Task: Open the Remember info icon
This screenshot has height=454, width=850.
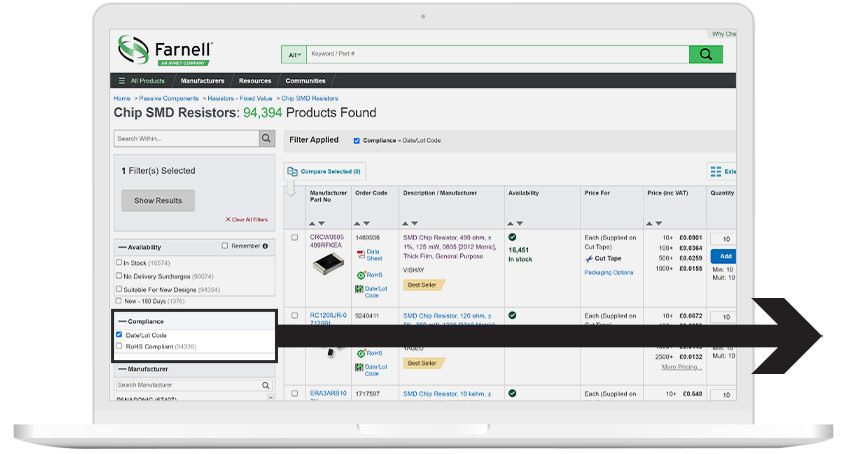Action: 265,246
